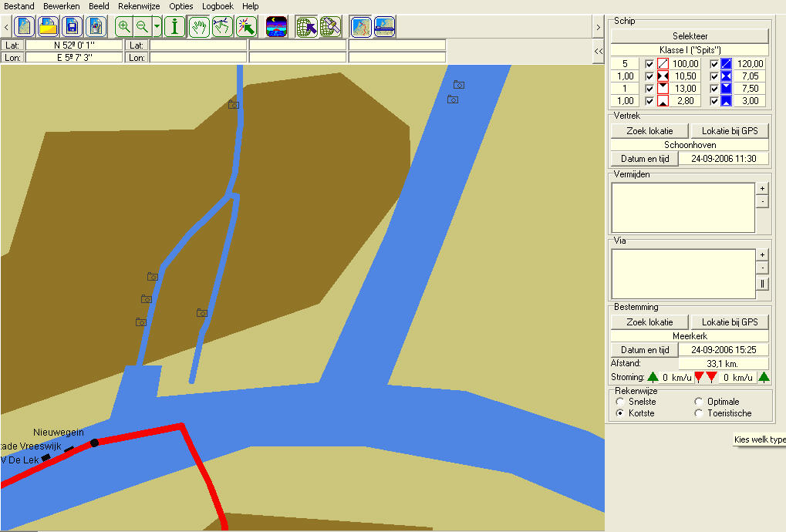This screenshot has height=532, width=786.
Task: Select the Snelste calculation radio button
Action: pos(619,402)
